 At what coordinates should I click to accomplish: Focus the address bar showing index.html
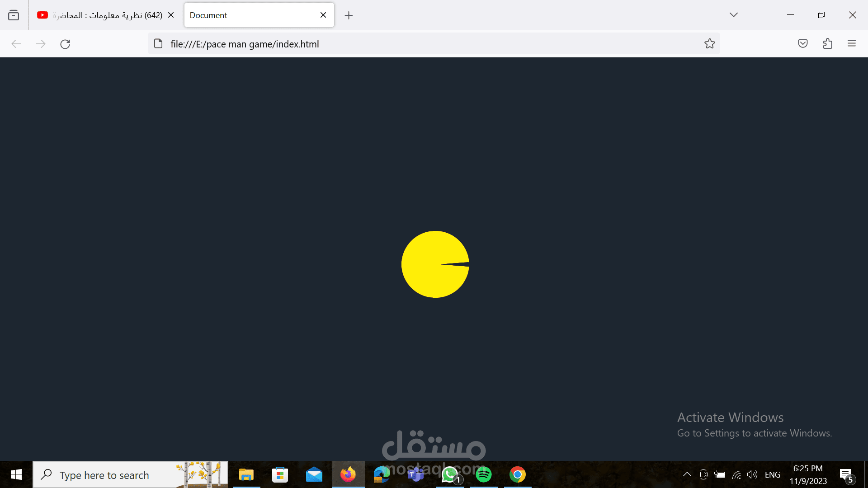433,44
